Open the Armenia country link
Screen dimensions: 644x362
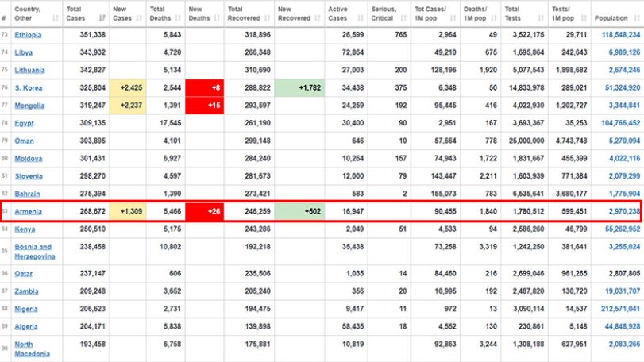[28, 211]
